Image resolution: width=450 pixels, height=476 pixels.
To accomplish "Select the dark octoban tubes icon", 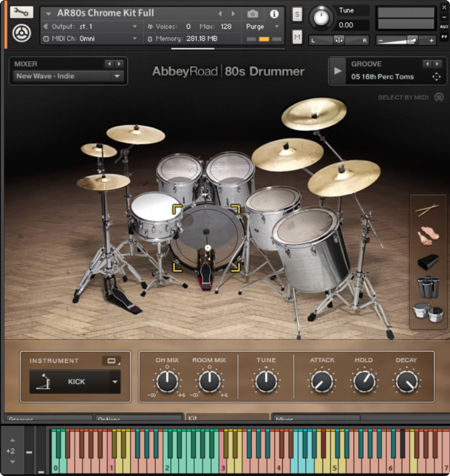I will pos(428,287).
